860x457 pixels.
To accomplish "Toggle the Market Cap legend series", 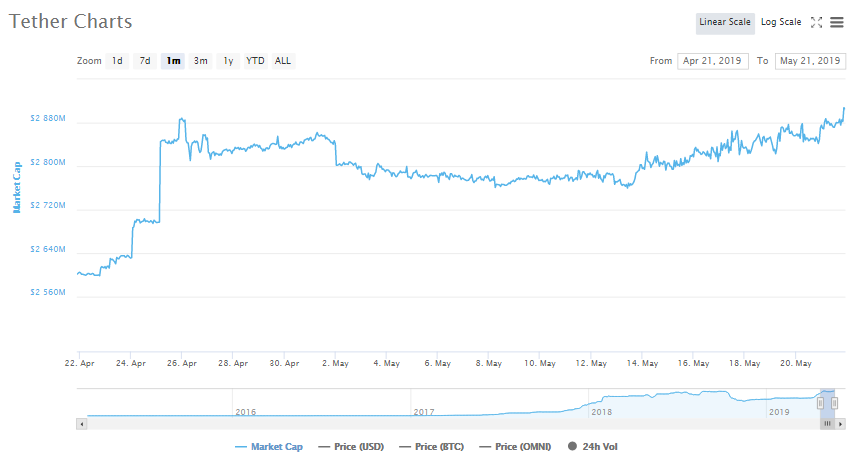I will tap(268, 447).
